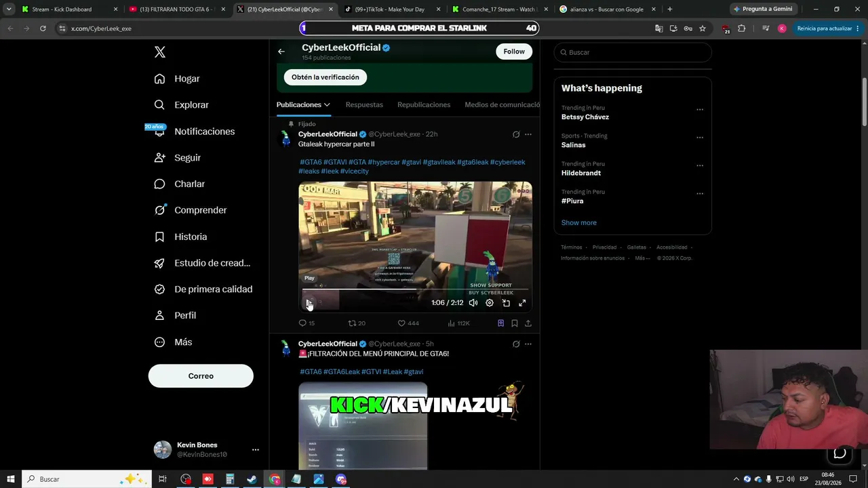Open Chrome tab search dropdown

click(x=9, y=9)
